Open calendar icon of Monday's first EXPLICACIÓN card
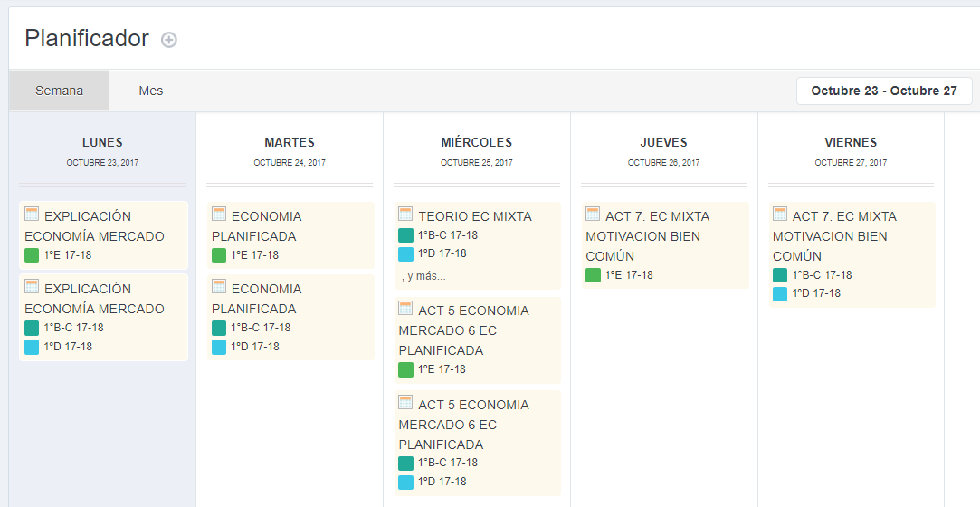 (32, 214)
